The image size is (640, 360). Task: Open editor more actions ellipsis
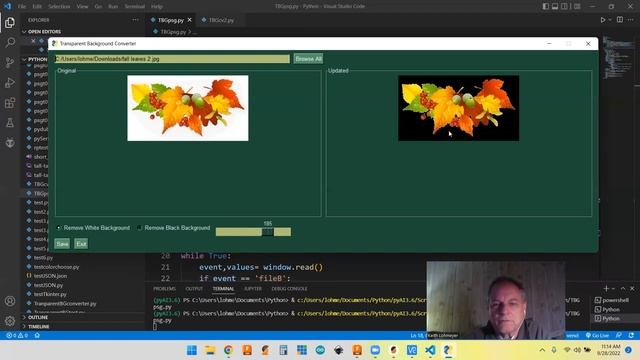(631, 20)
